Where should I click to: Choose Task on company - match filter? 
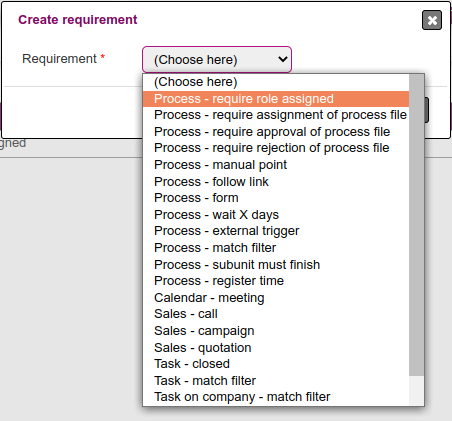click(276, 397)
